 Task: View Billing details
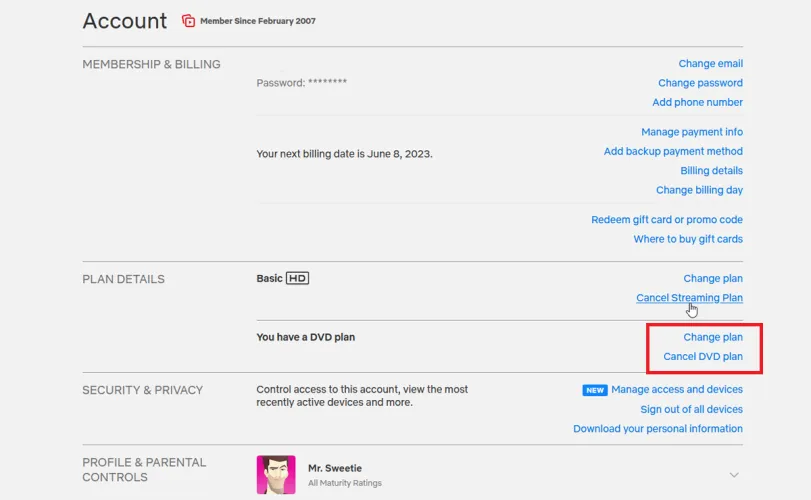[711, 171]
